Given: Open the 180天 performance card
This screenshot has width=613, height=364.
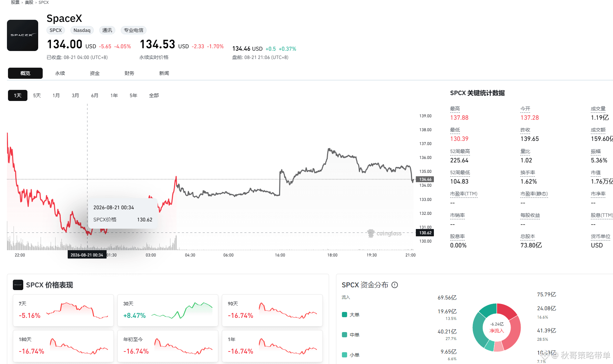Looking at the screenshot, I should click(63, 346).
